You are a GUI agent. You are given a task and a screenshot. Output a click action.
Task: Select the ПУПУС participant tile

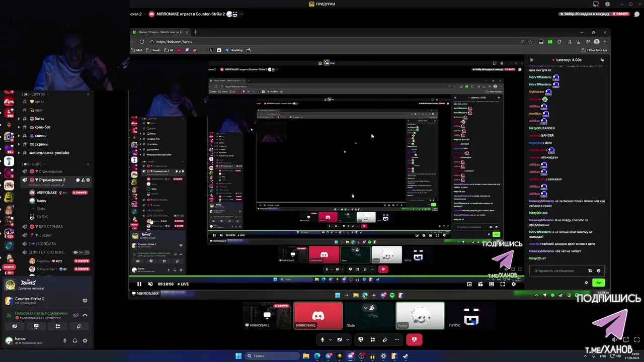pyautogui.click(x=471, y=316)
